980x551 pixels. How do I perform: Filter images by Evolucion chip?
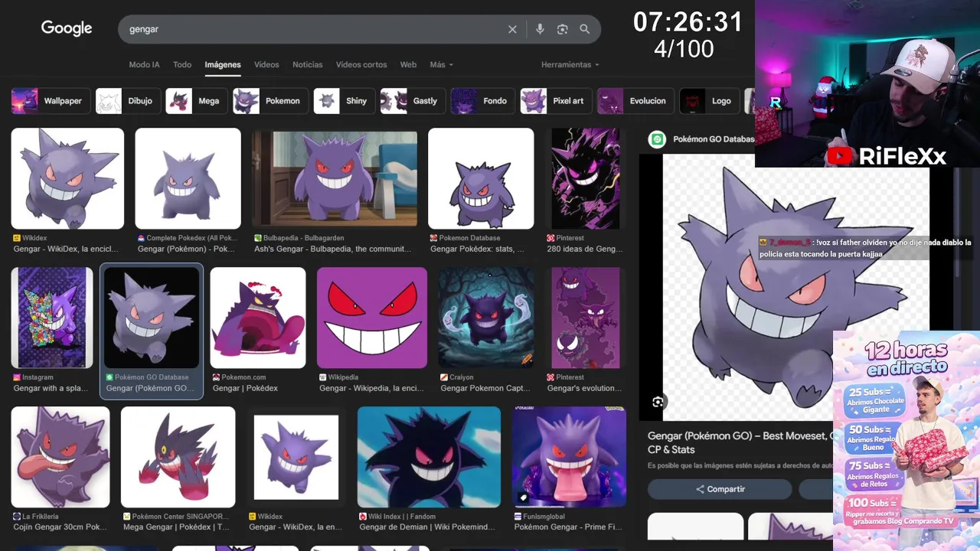tap(635, 101)
